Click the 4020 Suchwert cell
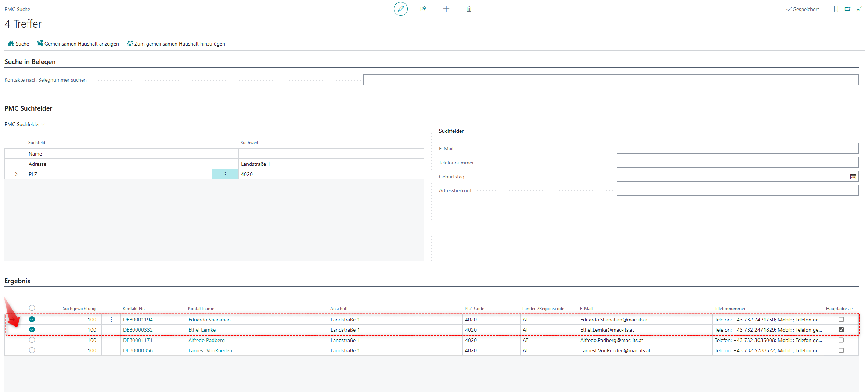The height and width of the screenshot is (392, 868). click(331, 174)
